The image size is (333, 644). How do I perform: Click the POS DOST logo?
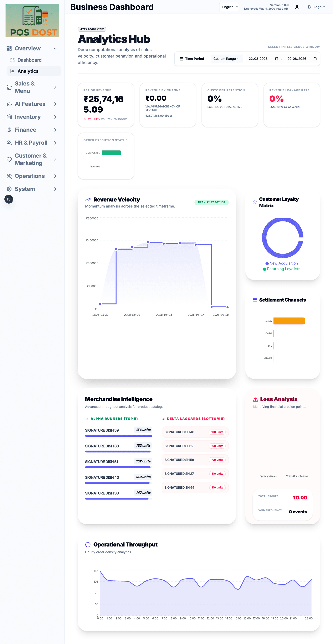click(32, 21)
